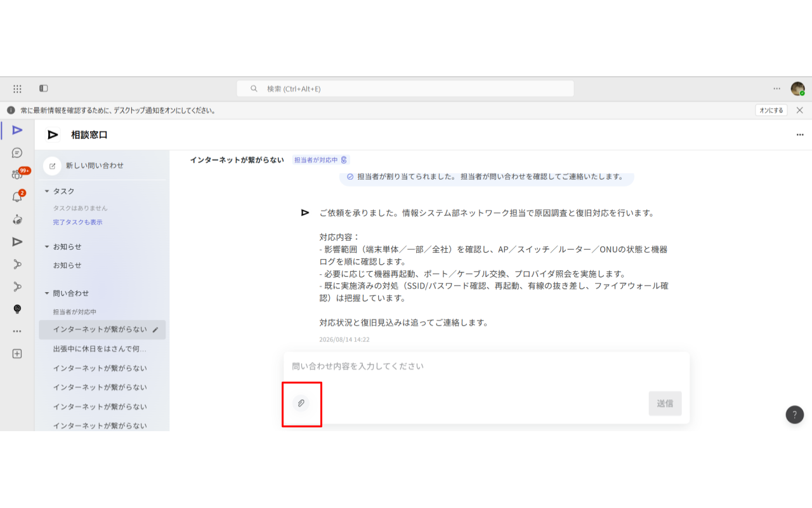Open the app launcher grid icon

pyautogui.click(x=17, y=89)
